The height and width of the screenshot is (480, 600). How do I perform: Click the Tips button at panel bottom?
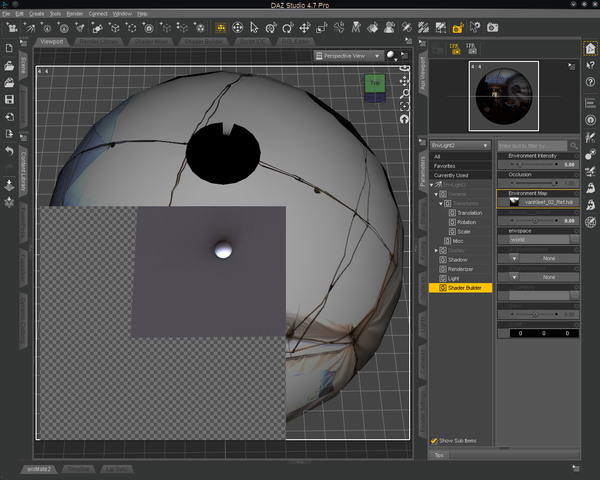[439, 455]
